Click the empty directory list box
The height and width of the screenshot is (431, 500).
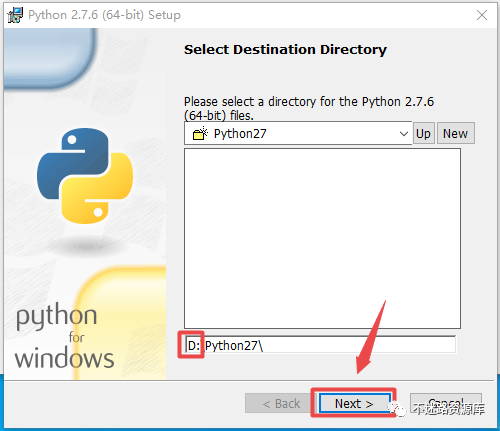point(322,238)
